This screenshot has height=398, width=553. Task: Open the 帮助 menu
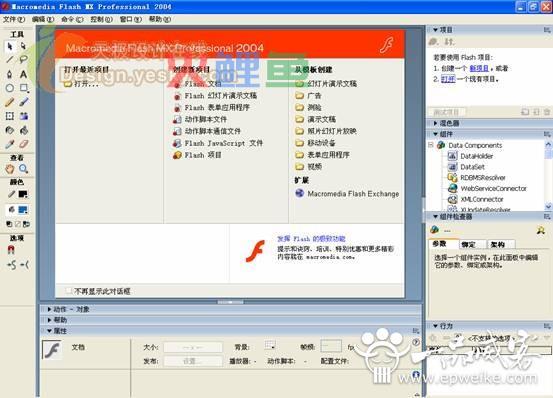pos(160,19)
